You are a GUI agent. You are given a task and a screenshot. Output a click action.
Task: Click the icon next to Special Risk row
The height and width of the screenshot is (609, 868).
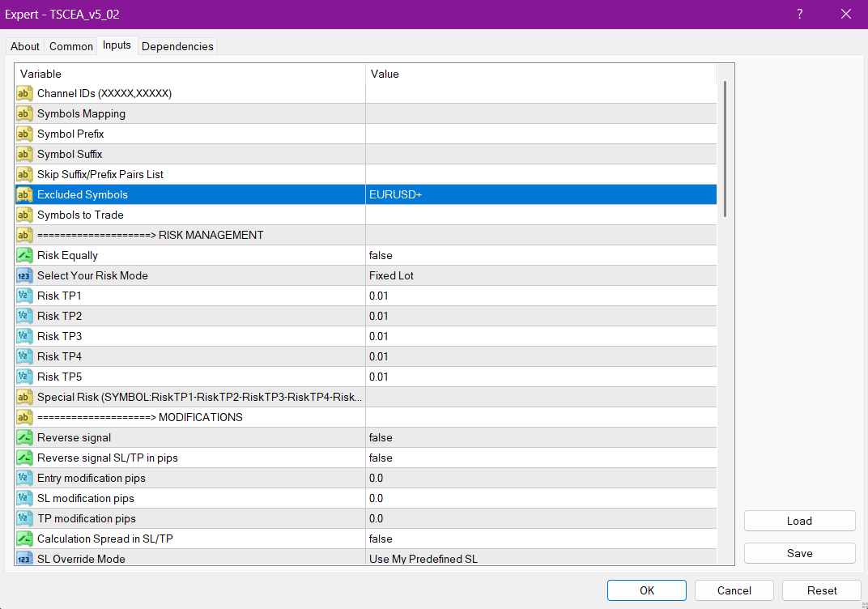tap(24, 398)
